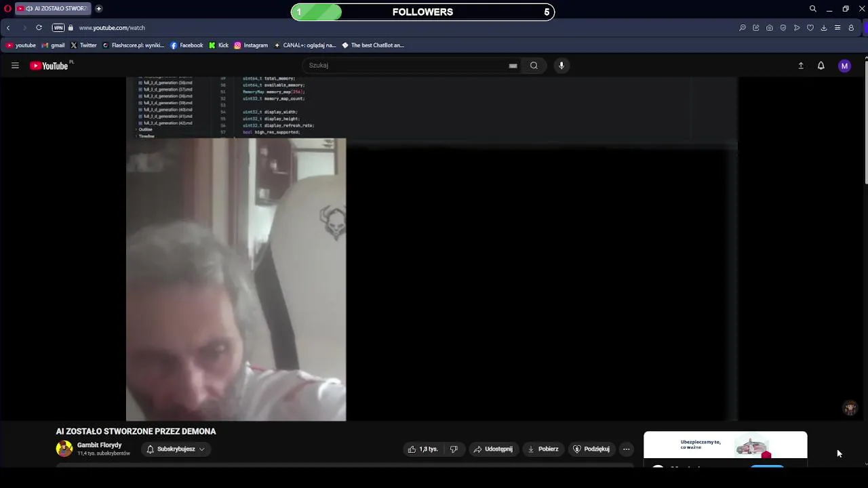
Task: Open Gambit Florydy channel avatar
Action: (64, 449)
